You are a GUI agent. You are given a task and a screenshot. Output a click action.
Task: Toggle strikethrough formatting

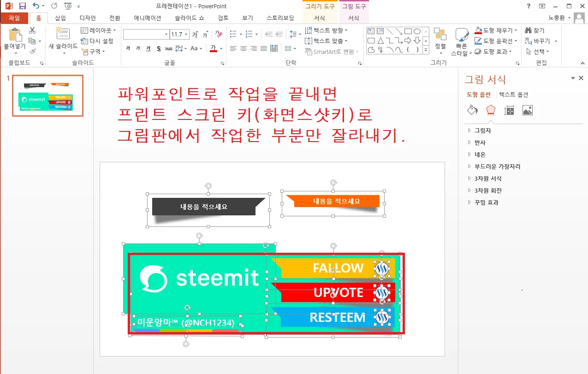168,48
